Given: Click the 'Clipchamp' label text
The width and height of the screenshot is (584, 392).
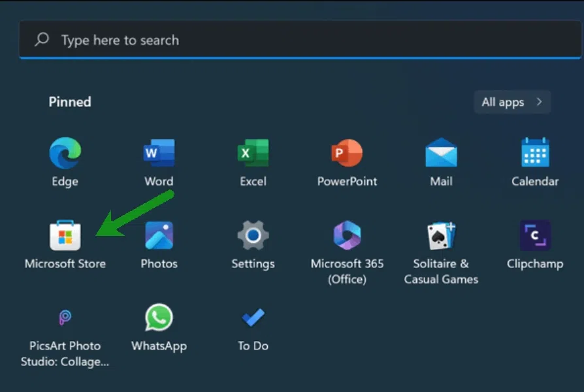Looking at the screenshot, I should pos(535,264).
